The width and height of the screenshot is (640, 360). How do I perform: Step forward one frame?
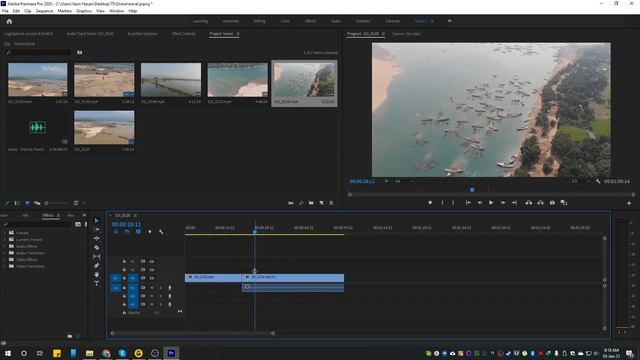[503, 202]
